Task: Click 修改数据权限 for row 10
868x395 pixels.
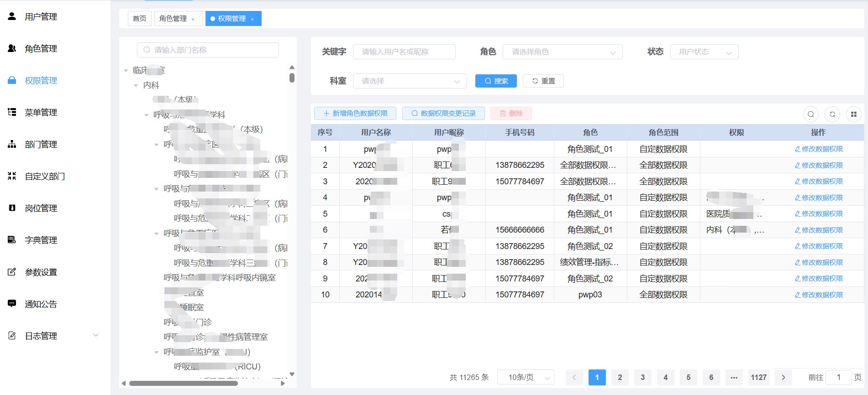Action: (819, 295)
